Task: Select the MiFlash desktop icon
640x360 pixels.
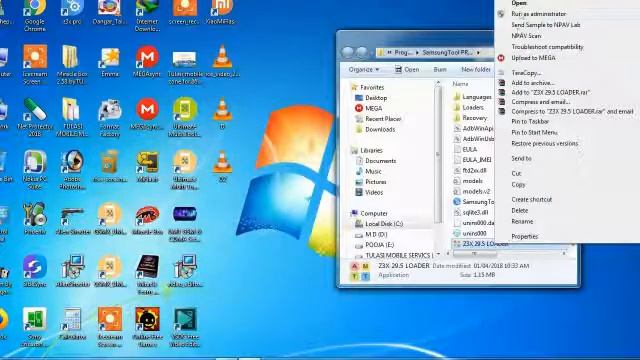Action: (147, 167)
